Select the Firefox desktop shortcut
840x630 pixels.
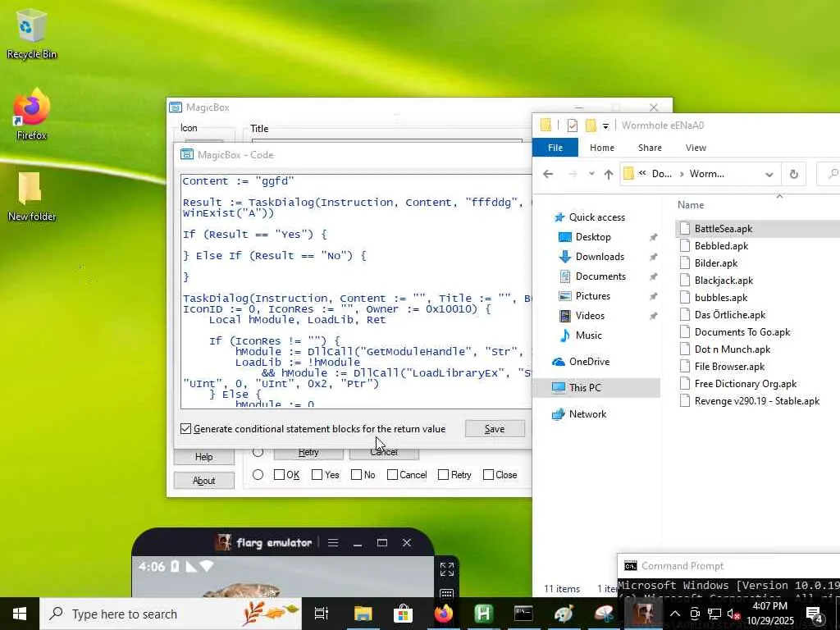point(31,115)
